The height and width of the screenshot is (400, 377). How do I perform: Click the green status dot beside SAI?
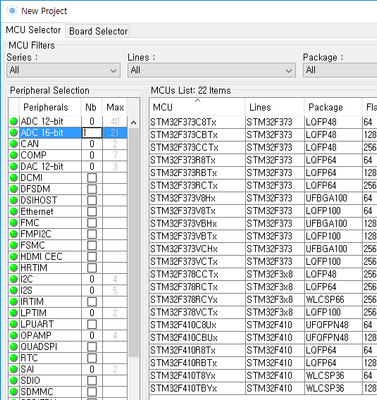(14, 369)
